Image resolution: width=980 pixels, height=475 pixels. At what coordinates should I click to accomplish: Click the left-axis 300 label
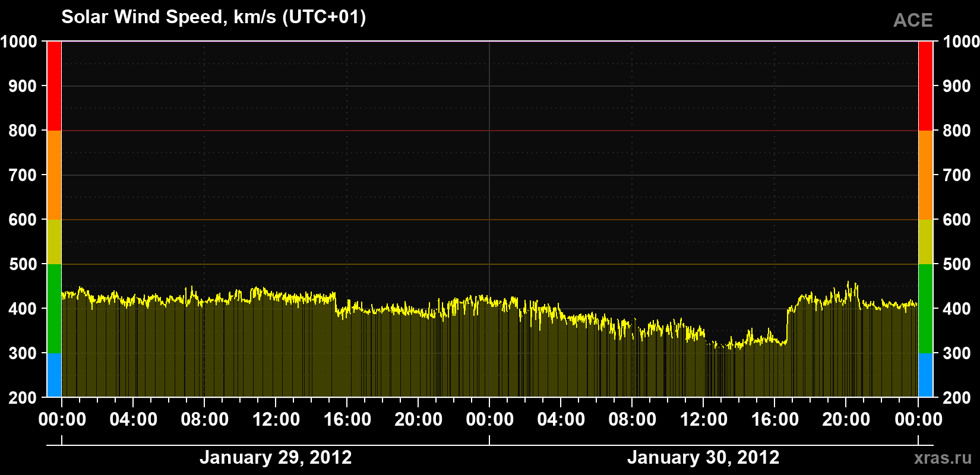coord(23,353)
